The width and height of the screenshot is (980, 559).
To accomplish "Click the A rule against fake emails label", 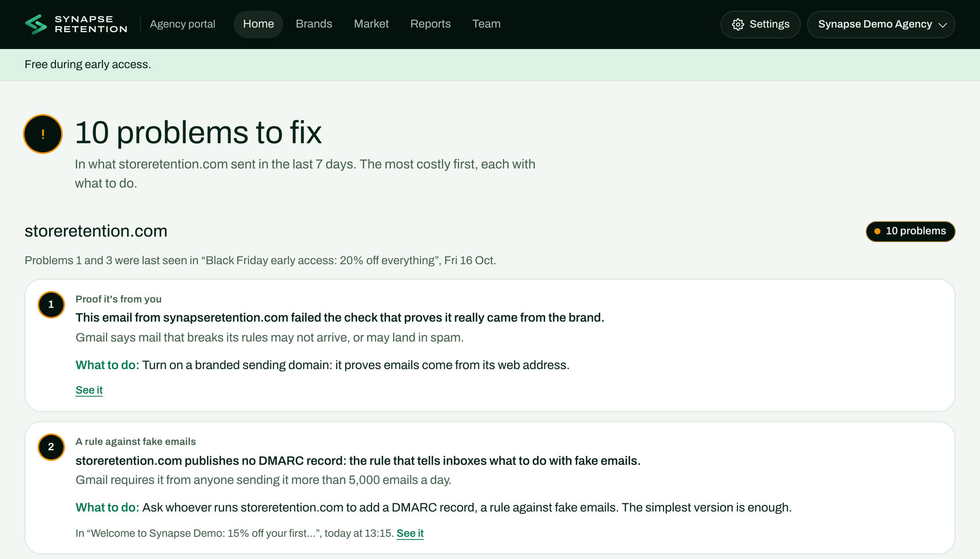I will [136, 442].
